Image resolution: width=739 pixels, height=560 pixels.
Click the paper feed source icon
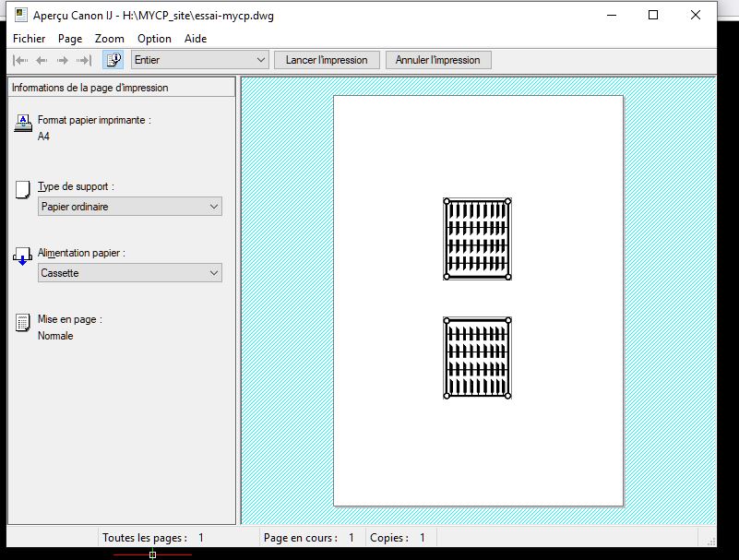(x=23, y=256)
